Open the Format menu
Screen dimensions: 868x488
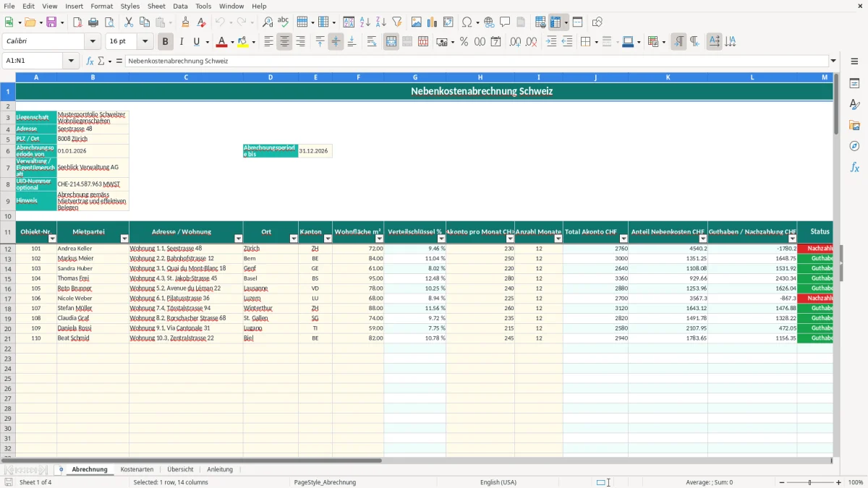tap(102, 6)
